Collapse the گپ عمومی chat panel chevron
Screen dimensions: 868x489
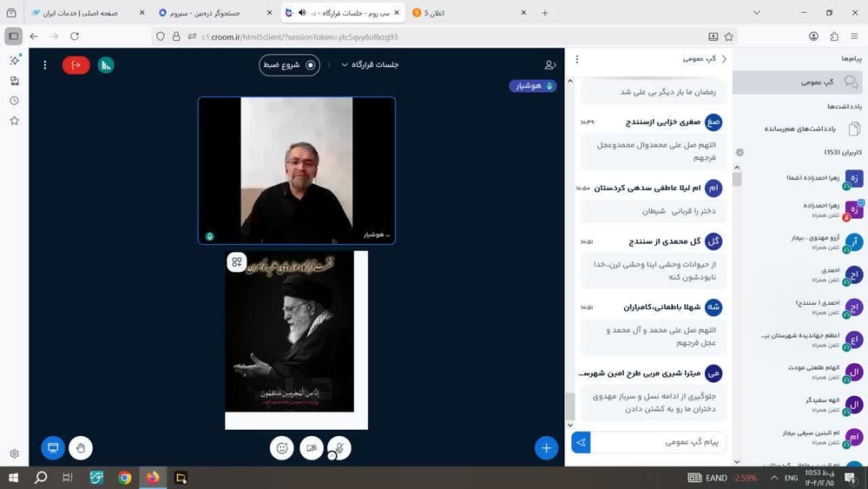click(x=724, y=59)
